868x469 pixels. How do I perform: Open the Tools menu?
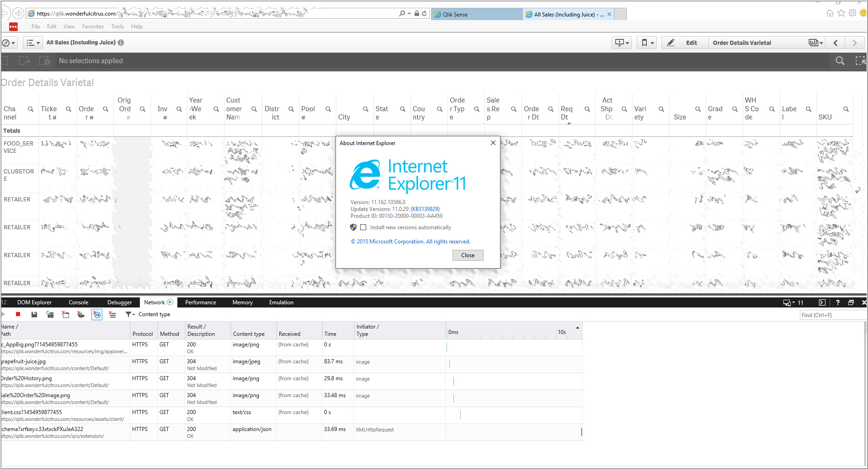click(x=117, y=27)
